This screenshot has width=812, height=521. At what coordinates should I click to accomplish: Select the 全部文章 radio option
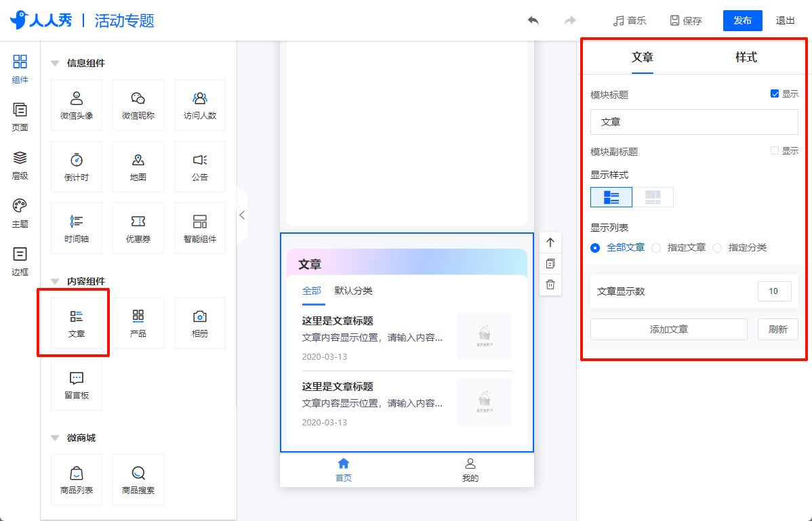pyautogui.click(x=595, y=248)
